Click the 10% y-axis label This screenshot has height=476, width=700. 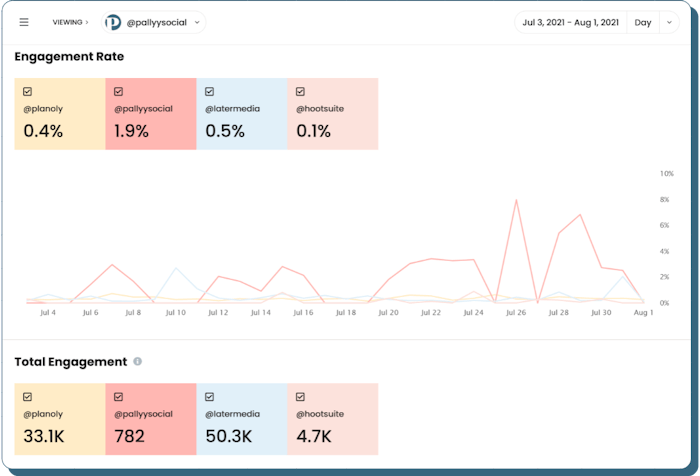point(667,173)
